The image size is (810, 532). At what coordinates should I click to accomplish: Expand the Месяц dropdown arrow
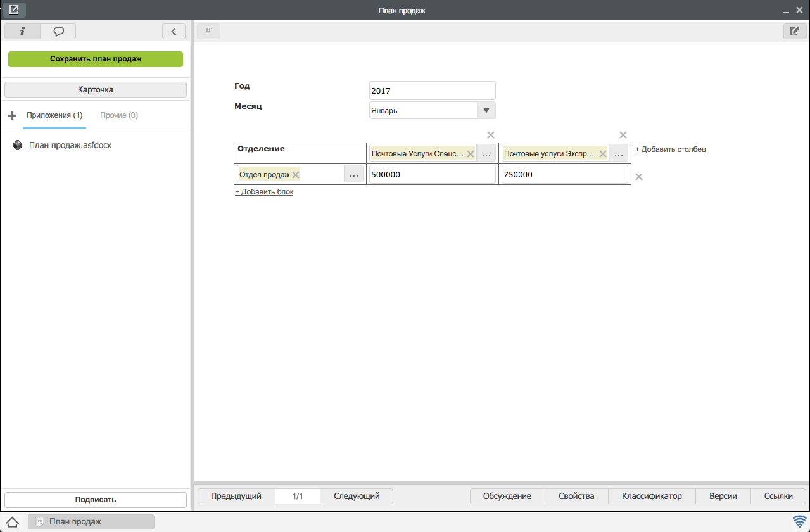point(486,110)
